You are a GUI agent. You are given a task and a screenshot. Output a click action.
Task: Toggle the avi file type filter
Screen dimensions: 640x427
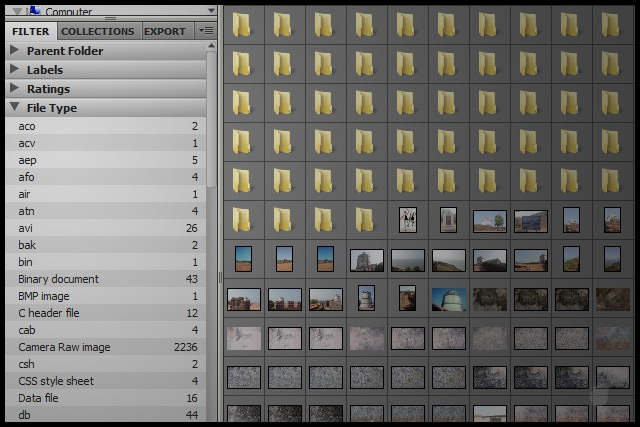click(x=26, y=228)
